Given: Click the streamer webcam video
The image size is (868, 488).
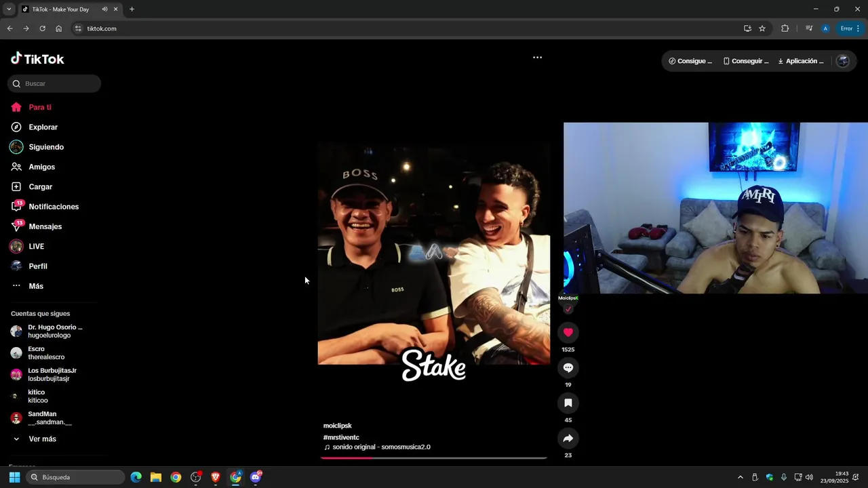Looking at the screenshot, I should (715, 208).
